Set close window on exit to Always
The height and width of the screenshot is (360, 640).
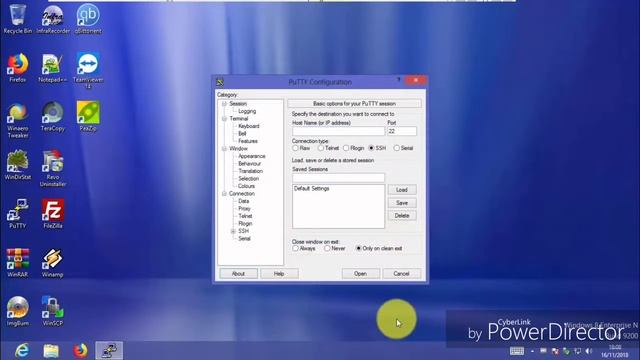point(295,248)
